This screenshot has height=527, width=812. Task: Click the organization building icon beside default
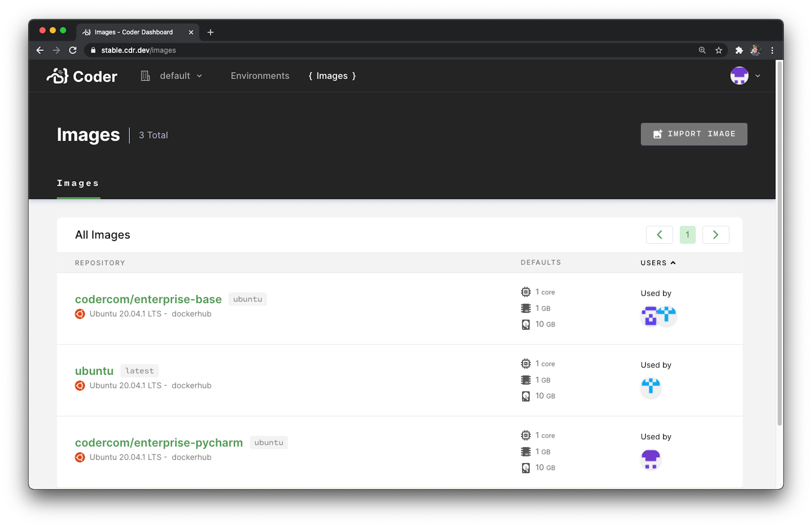[145, 76]
